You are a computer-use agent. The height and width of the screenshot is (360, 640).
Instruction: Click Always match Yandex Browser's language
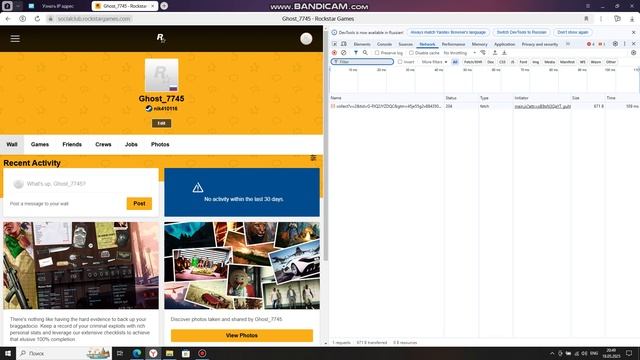448,32
